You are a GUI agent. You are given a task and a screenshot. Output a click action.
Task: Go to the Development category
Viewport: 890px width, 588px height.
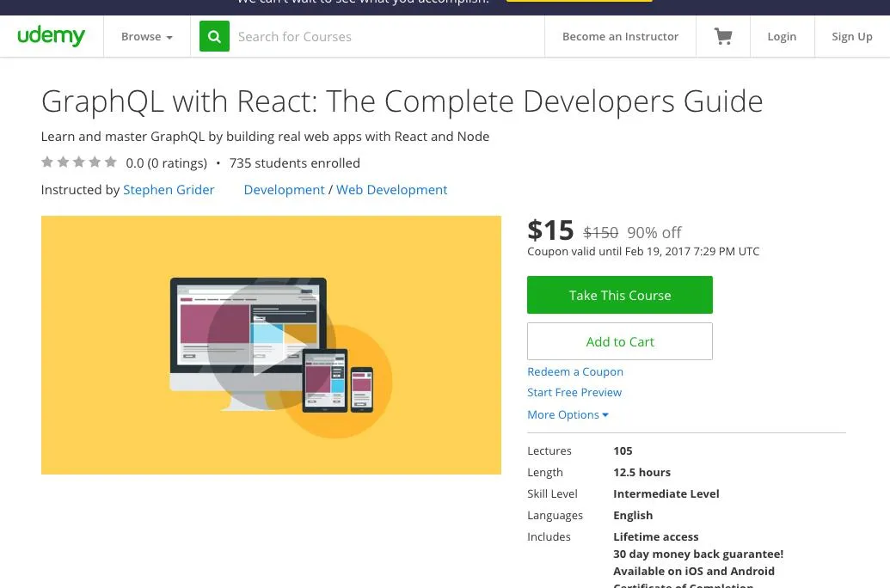[x=284, y=189]
